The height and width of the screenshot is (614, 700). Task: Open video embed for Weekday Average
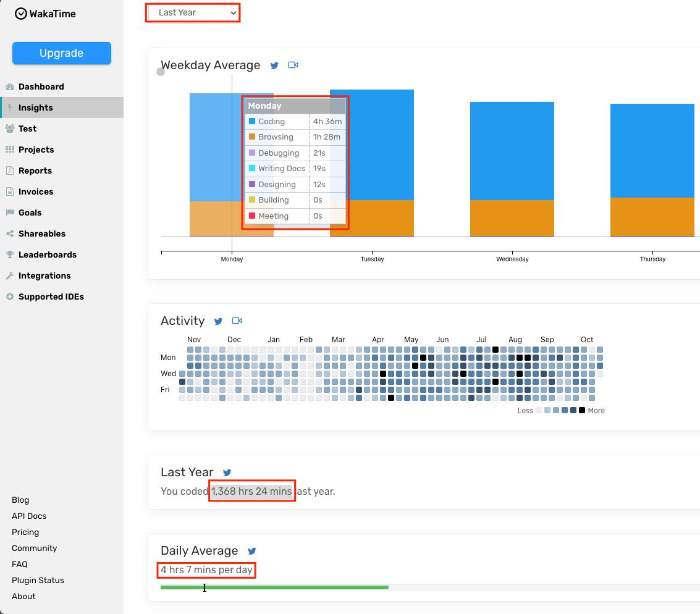[x=293, y=65]
